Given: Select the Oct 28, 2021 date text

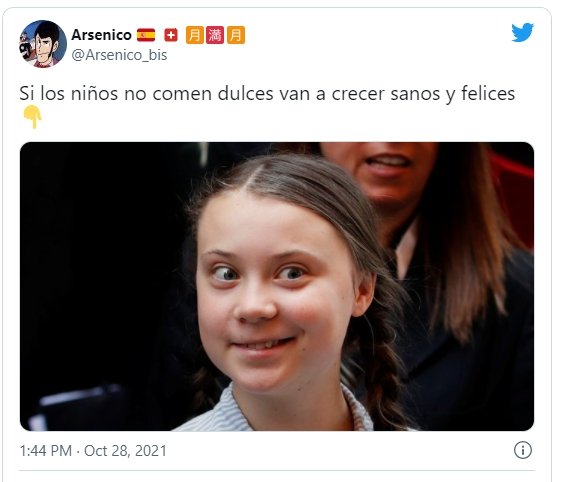Looking at the screenshot, I should 125,451.
